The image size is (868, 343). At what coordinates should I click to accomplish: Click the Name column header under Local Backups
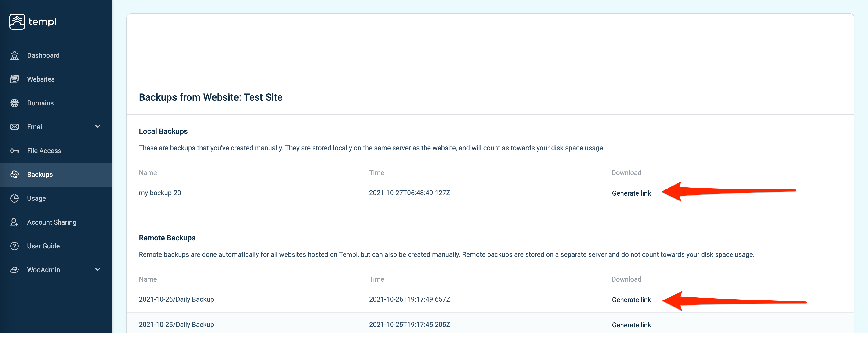[148, 173]
